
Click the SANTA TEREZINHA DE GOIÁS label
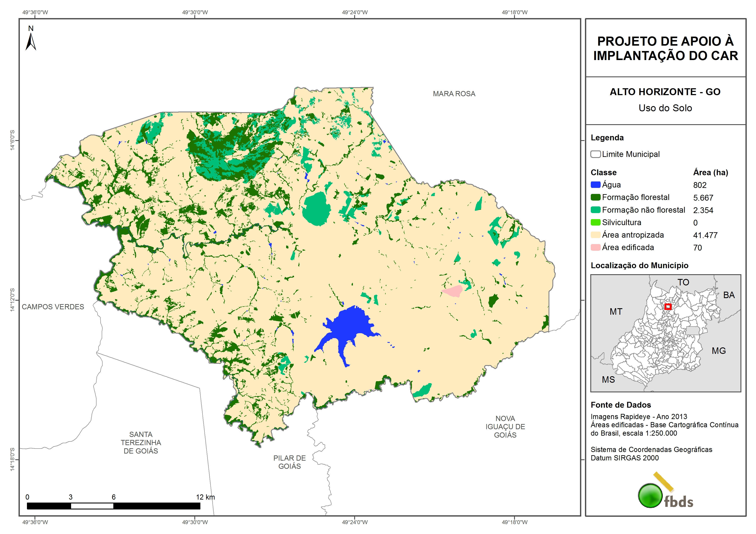141,443
